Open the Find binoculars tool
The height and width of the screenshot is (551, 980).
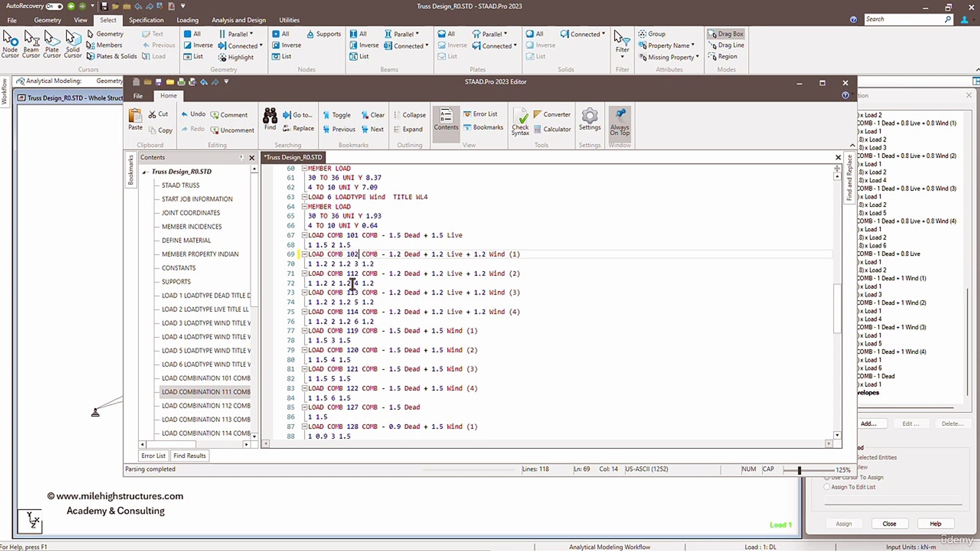(x=270, y=119)
